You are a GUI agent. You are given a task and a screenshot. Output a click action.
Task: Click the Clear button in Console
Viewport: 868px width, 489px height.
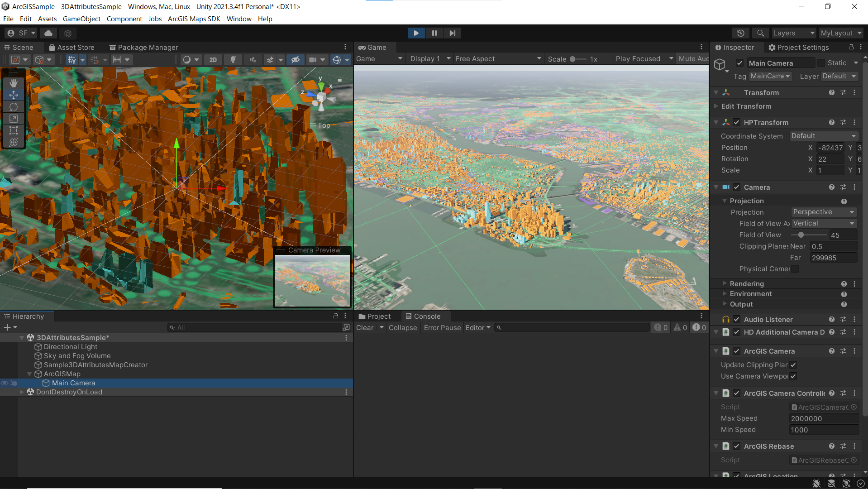point(365,327)
